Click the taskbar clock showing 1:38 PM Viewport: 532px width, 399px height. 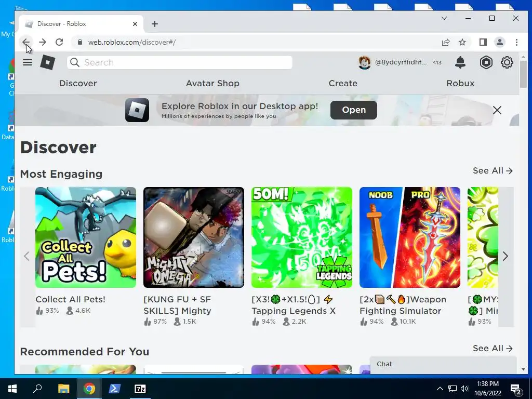[487, 389]
